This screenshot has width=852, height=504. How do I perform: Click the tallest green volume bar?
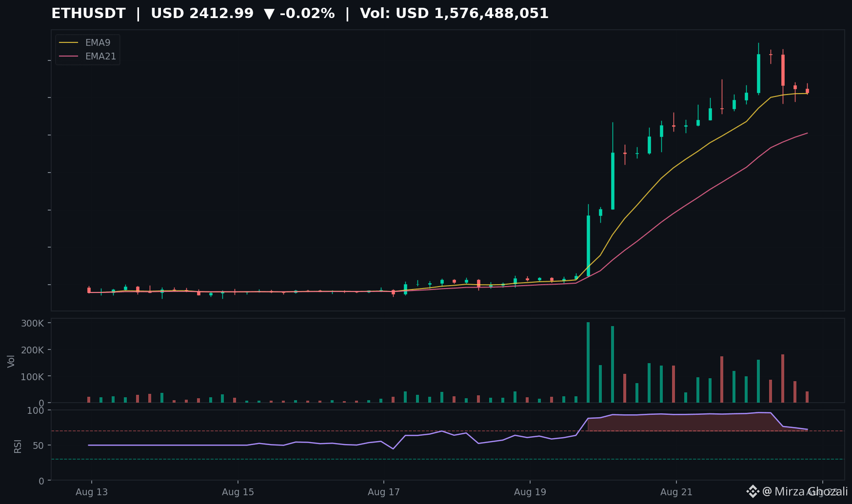(x=588, y=362)
